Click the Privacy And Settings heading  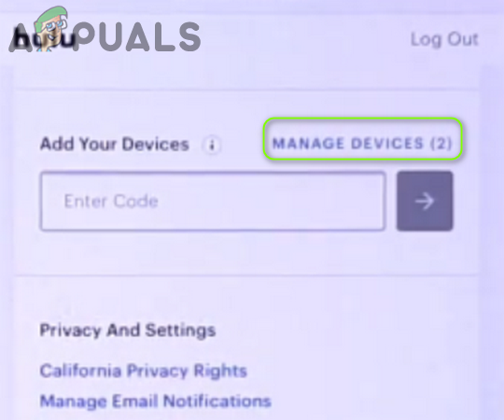coord(128,330)
